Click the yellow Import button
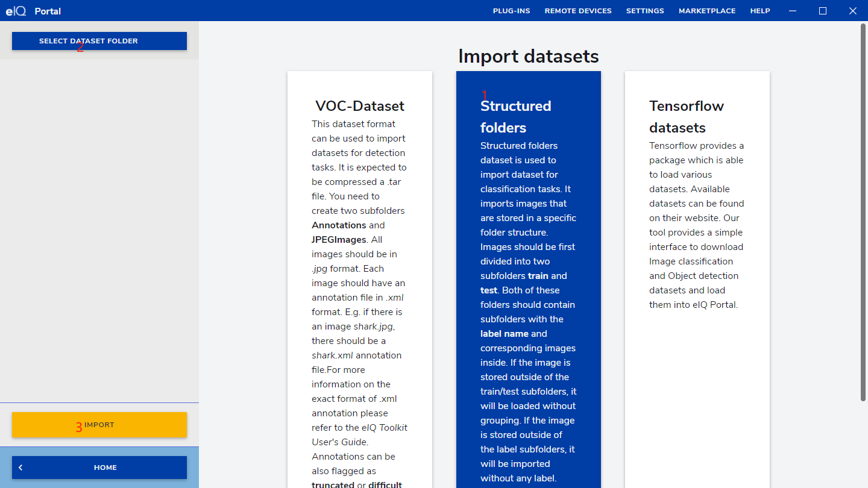The image size is (868, 488). tap(99, 425)
